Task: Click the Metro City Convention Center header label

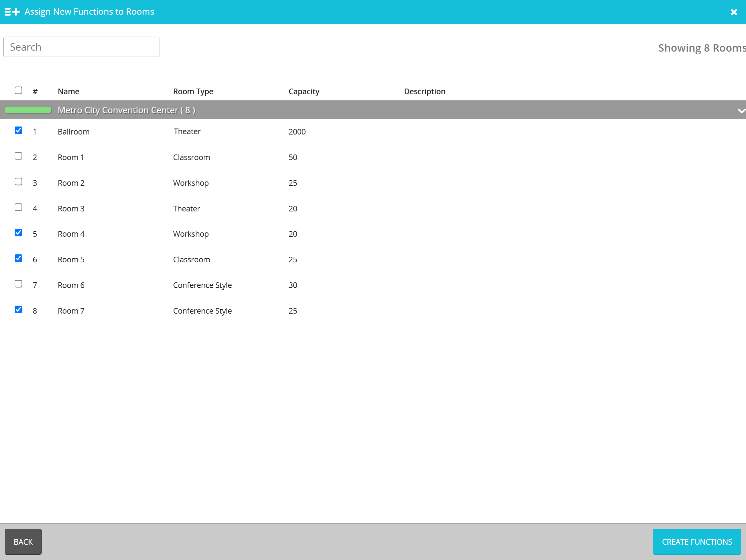Action: pyautogui.click(x=126, y=110)
